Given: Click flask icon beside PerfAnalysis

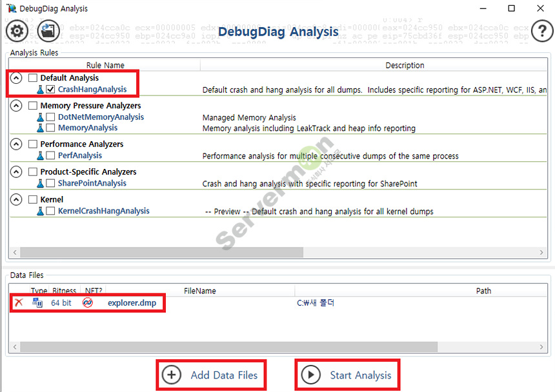Looking at the screenshot, I should point(41,155).
